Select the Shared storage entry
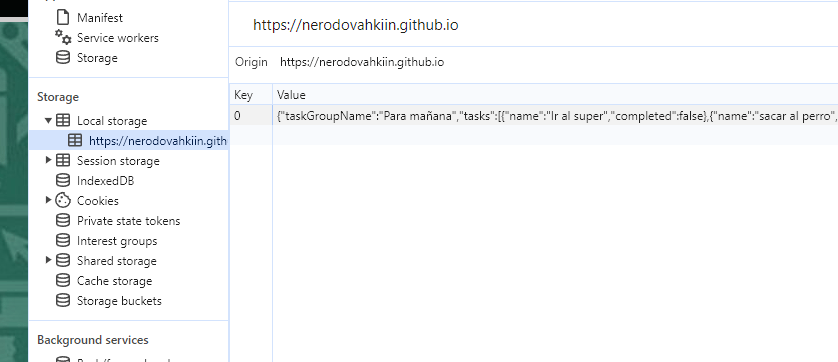Viewport: 838px width, 362px height. [x=117, y=261]
